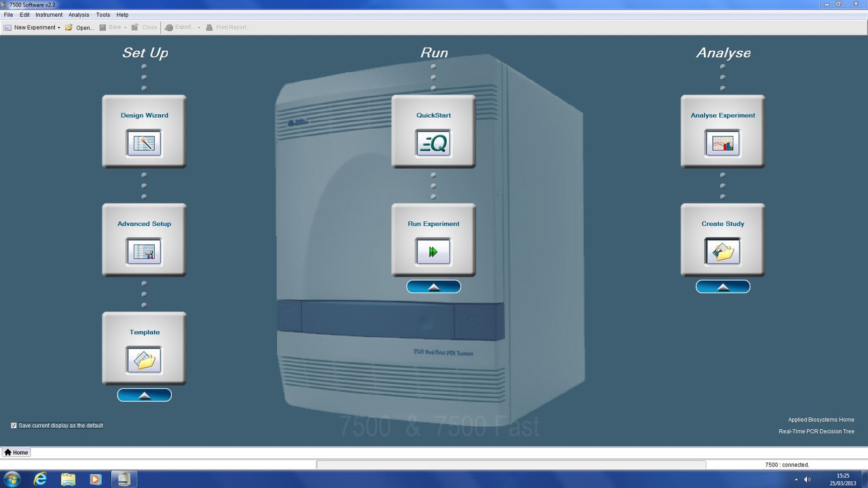Collapse the Analyse column arrow

click(x=723, y=287)
